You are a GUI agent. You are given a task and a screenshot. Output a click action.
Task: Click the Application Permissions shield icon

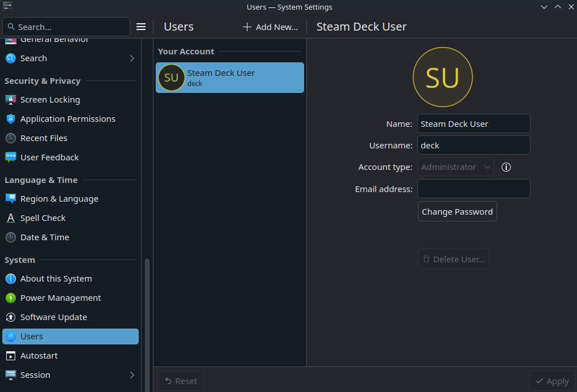11,119
